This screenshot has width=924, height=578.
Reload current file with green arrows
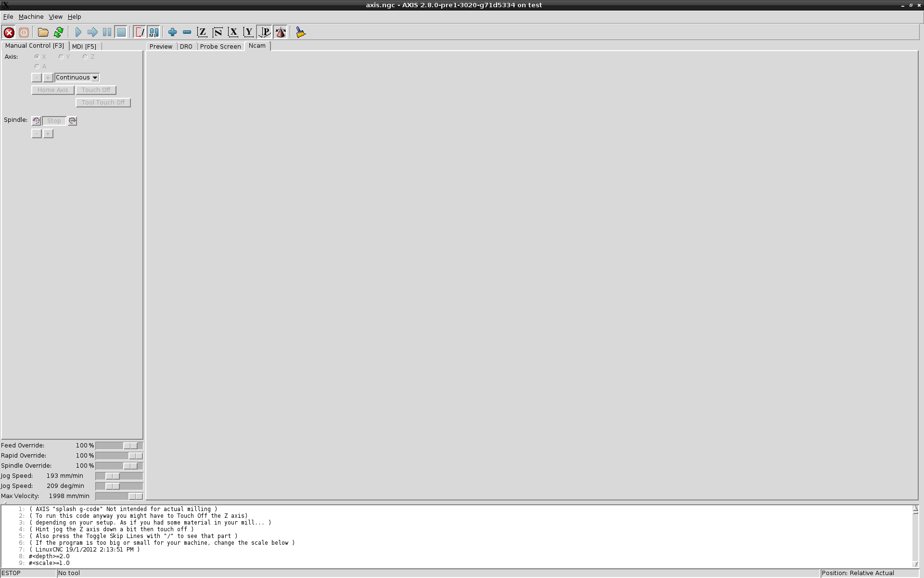[x=59, y=32]
